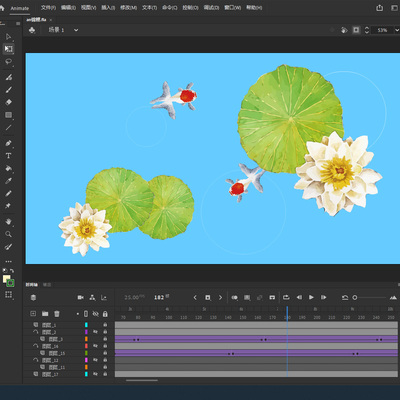This screenshot has width=400, height=400.
Task: Click the Share icon at top right
Action: [x=379, y=8]
